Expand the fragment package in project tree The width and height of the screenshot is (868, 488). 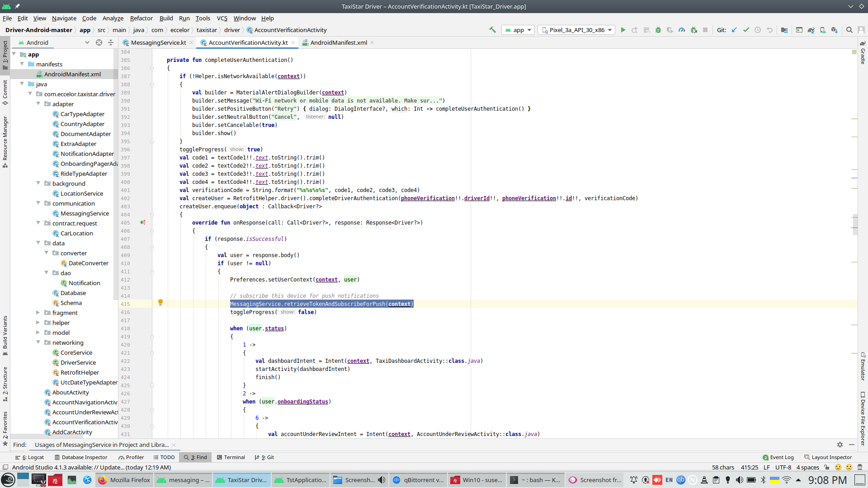click(38, 313)
